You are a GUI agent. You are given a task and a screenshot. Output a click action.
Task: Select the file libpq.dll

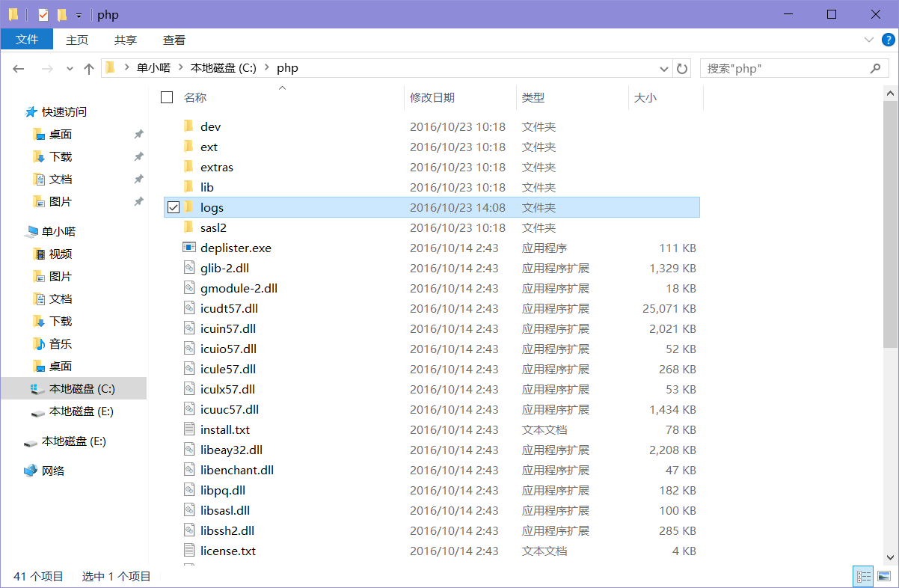(223, 490)
